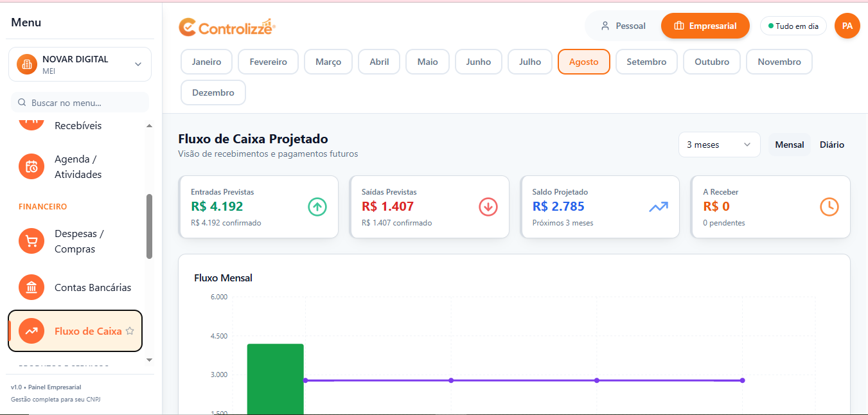
Task: Select the Mensal view
Action: (790, 145)
